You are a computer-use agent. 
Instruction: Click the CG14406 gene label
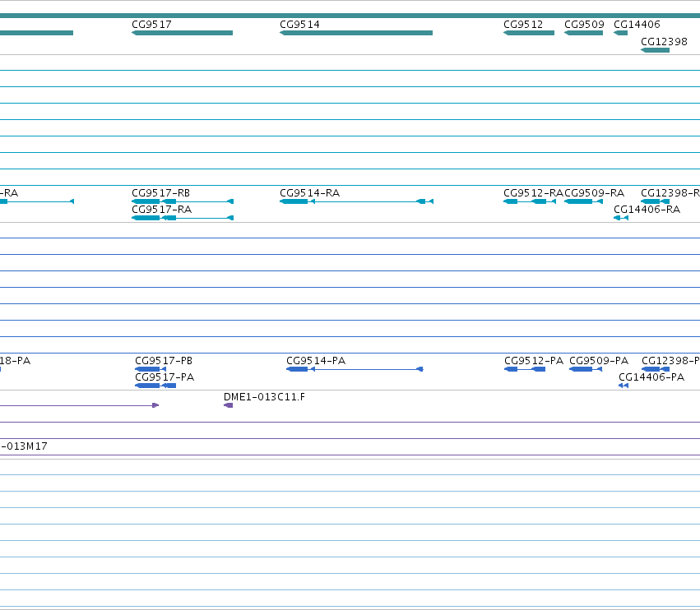[x=637, y=25]
